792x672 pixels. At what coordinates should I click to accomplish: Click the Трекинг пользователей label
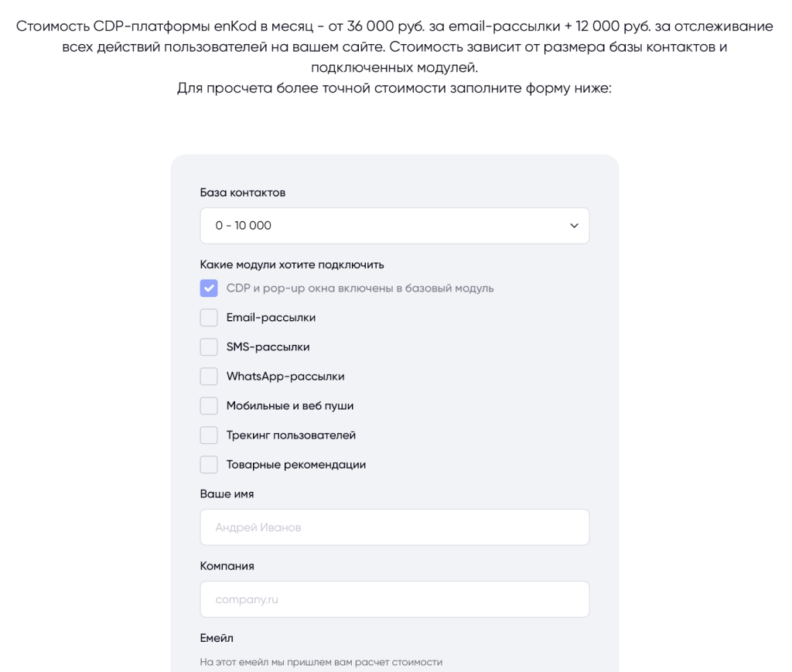click(x=291, y=435)
